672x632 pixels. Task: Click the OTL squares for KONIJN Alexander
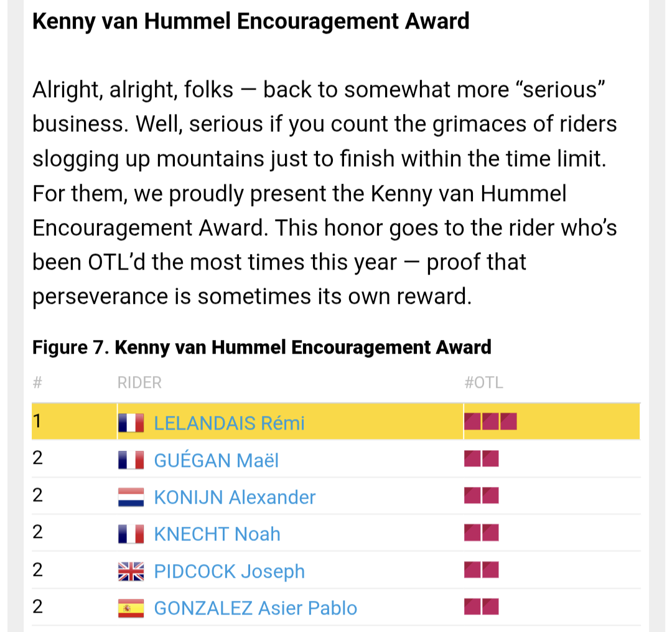tap(482, 496)
